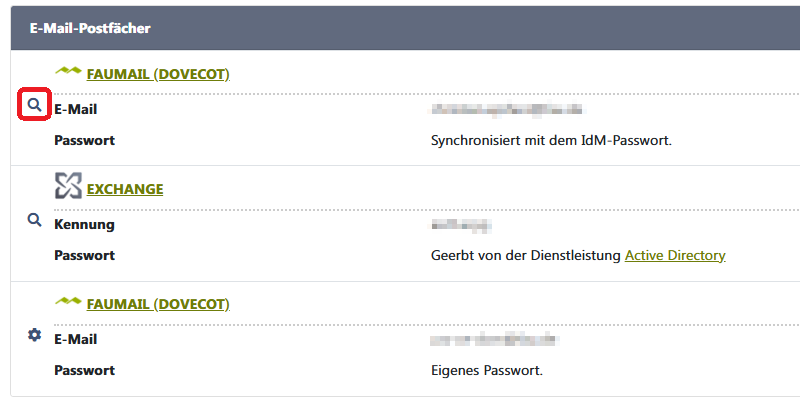Click the blurred e-mail address of the top mailbox
The width and height of the screenshot is (800, 404).
click(x=506, y=109)
